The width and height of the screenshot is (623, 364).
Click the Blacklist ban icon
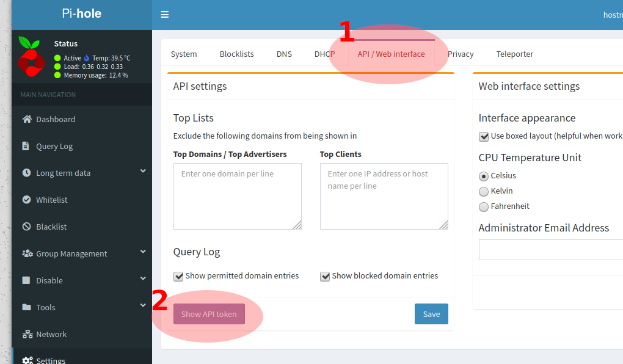26,227
